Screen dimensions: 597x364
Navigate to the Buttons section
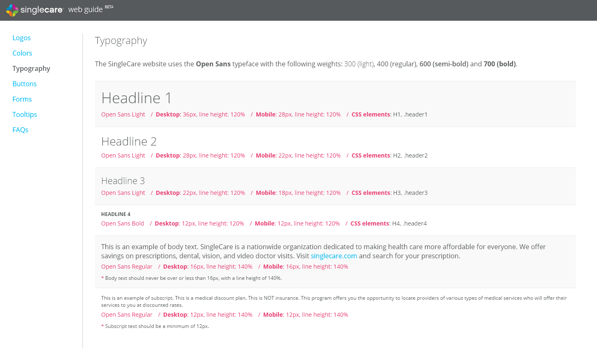click(x=24, y=84)
